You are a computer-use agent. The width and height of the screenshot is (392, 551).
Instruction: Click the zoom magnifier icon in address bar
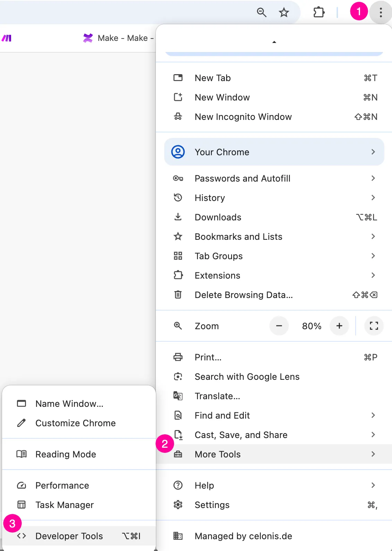(261, 12)
